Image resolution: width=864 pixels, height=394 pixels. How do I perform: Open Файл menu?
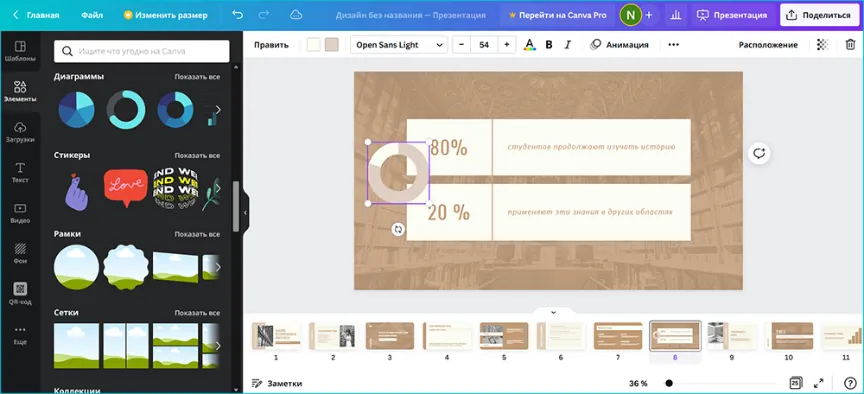(92, 15)
